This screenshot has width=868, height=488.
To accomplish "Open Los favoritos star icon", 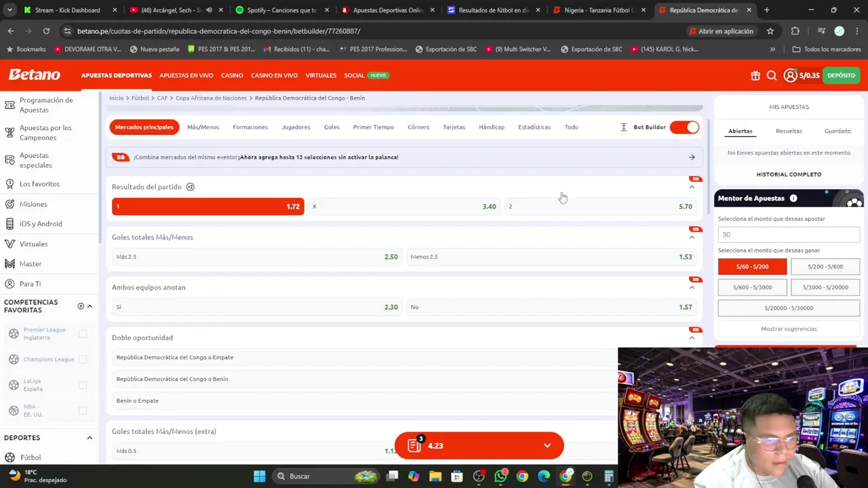I will coord(10,184).
